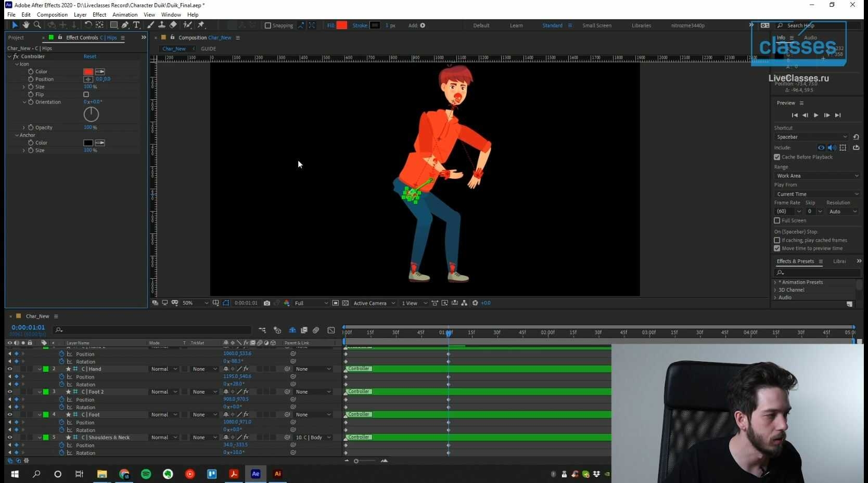Switch to the GUIDE composition tab
Viewport: 868px width, 483px height.
(209, 49)
